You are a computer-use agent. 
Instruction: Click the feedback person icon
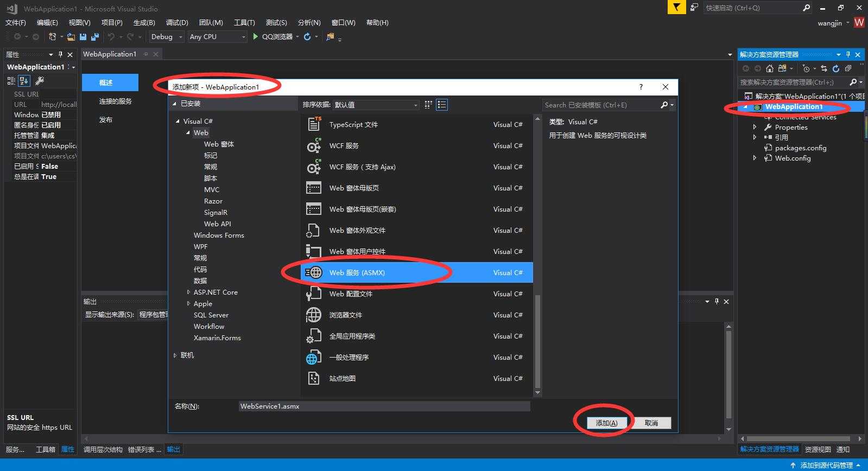694,8
